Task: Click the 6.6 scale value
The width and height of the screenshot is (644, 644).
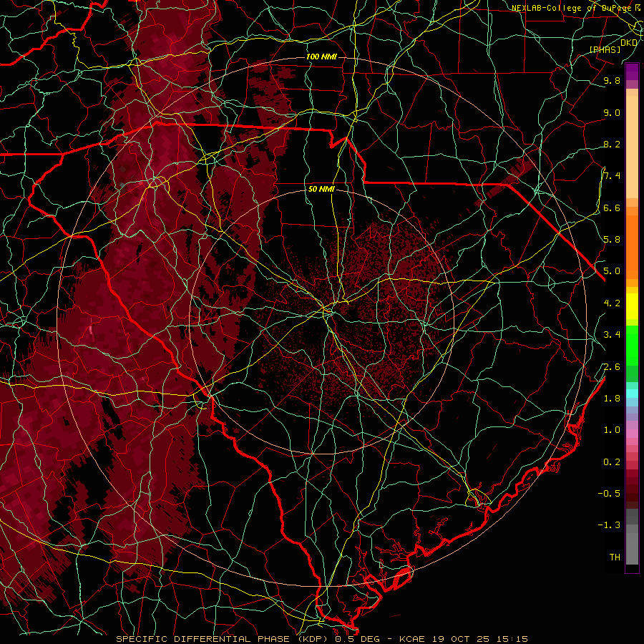Action: (612, 208)
